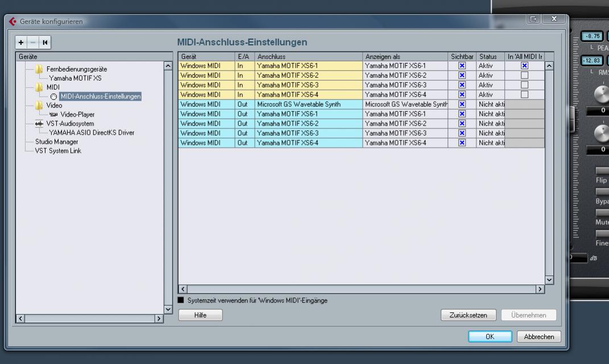Click Anzeigen als cell Yamaha MOTIF XS6-1 In
The height and width of the screenshot is (364, 609).
pos(405,65)
